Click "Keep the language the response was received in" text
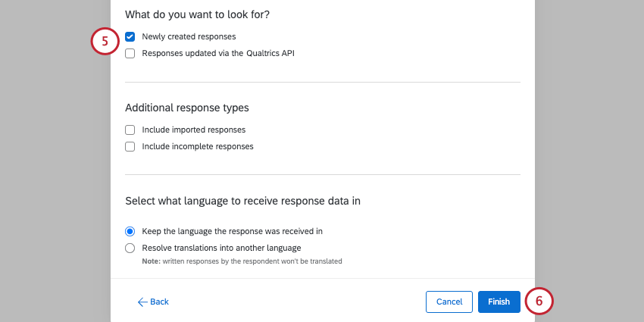Screen dimensions: 644x322 [x=238, y=231]
